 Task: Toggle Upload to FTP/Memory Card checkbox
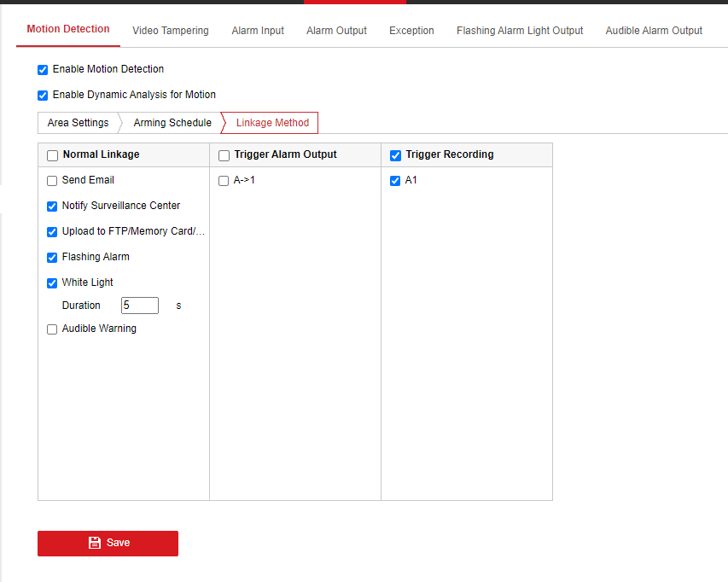point(52,232)
